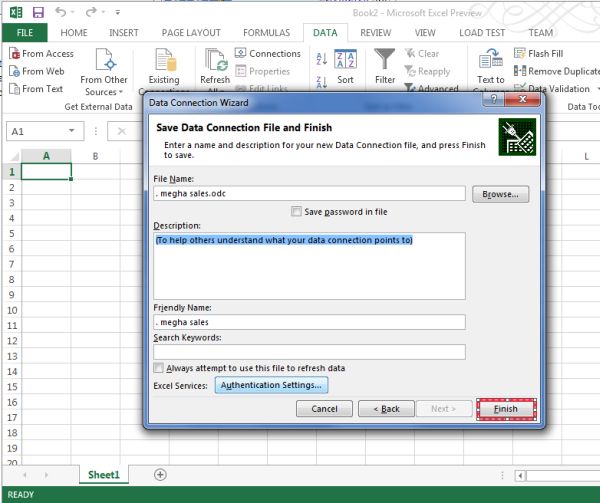This screenshot has height=503, width=600.
Task: Add a new sheet with plus icon
Action: 160,475
